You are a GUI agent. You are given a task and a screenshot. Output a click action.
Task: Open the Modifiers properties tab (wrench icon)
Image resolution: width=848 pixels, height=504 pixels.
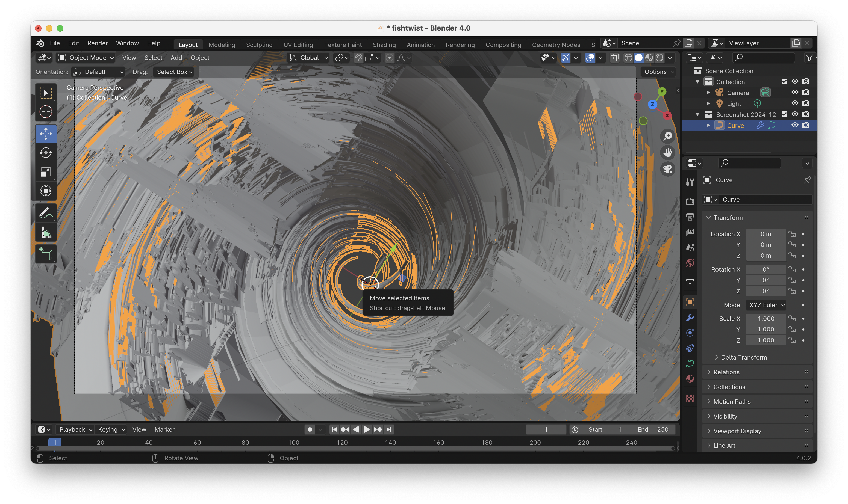tap(690, 318)
